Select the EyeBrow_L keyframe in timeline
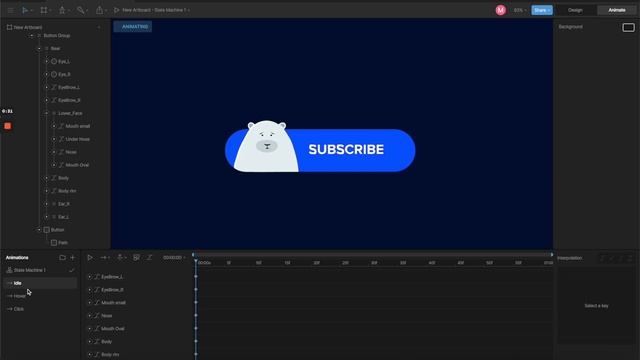 click(x=196, y=277)
